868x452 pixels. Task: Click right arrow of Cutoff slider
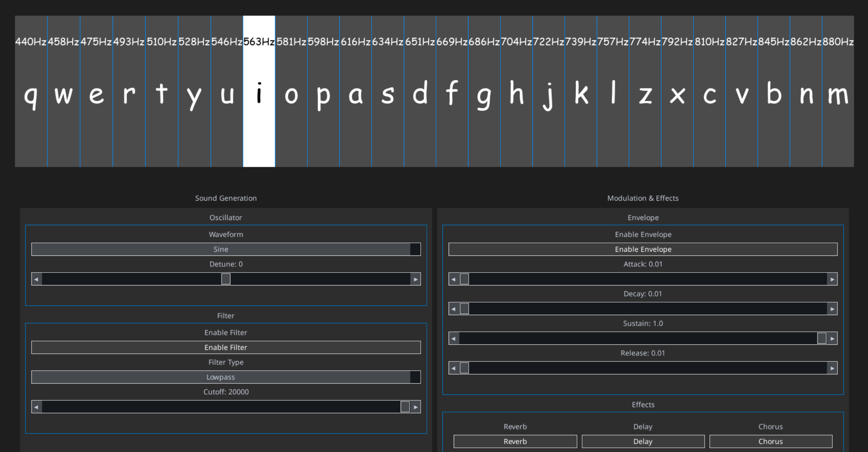(415, 407)
